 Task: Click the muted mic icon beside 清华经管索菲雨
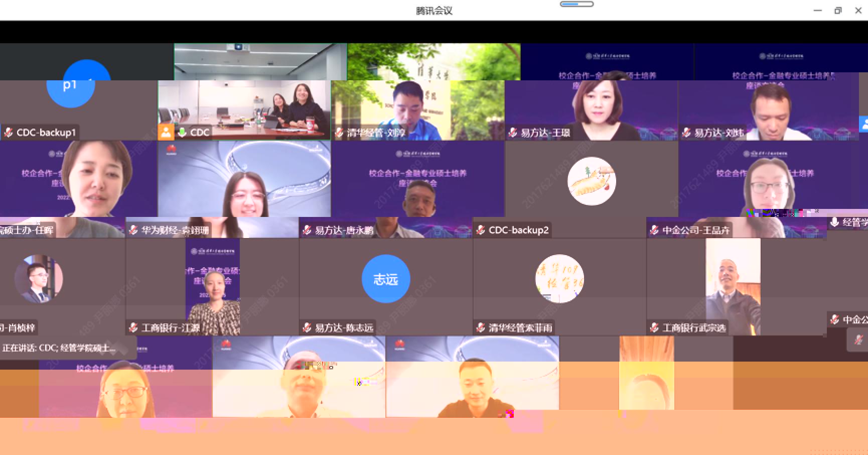click(x=480, y=328)
